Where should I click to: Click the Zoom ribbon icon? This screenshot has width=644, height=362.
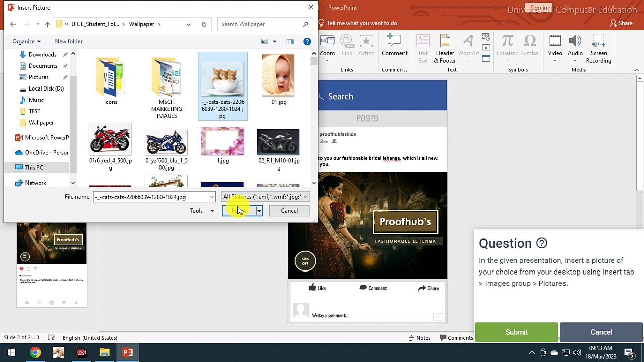pyautogui.click(x=327, y=48)
